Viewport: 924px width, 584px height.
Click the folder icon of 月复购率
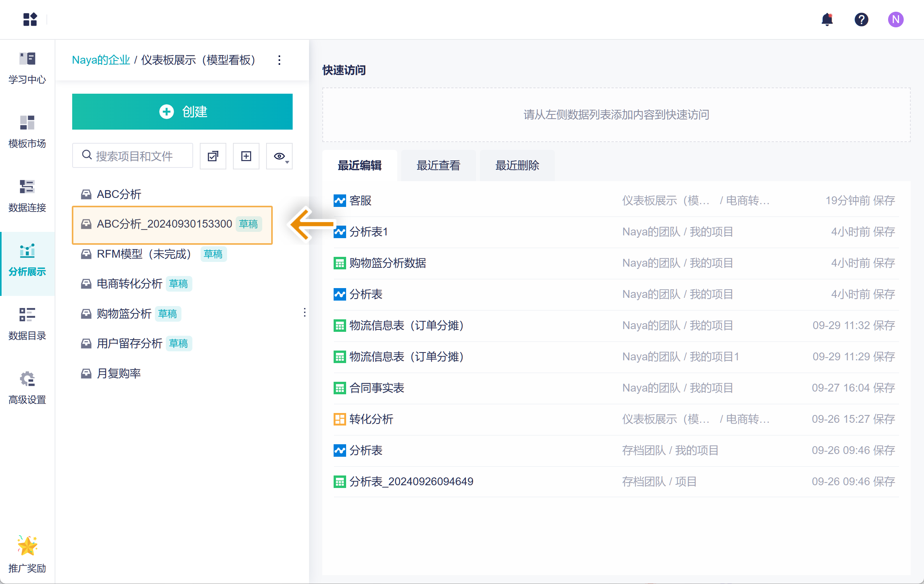point(86,374)
